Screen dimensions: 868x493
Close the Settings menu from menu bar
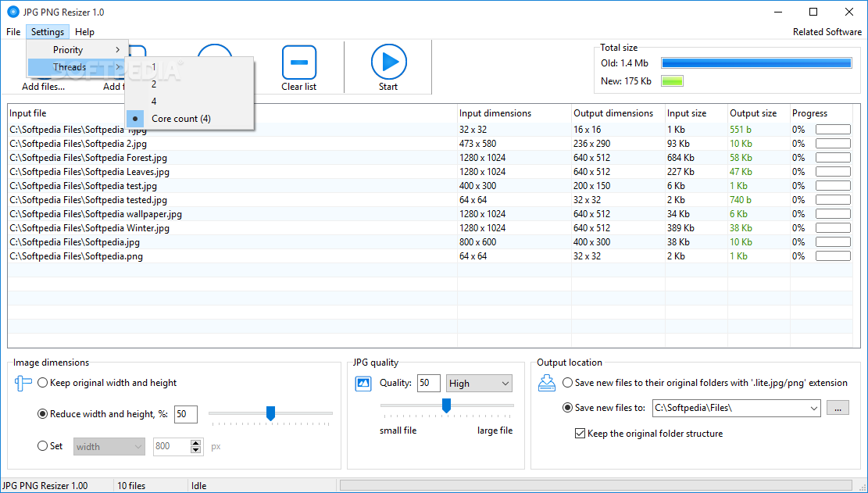[48, 31]
